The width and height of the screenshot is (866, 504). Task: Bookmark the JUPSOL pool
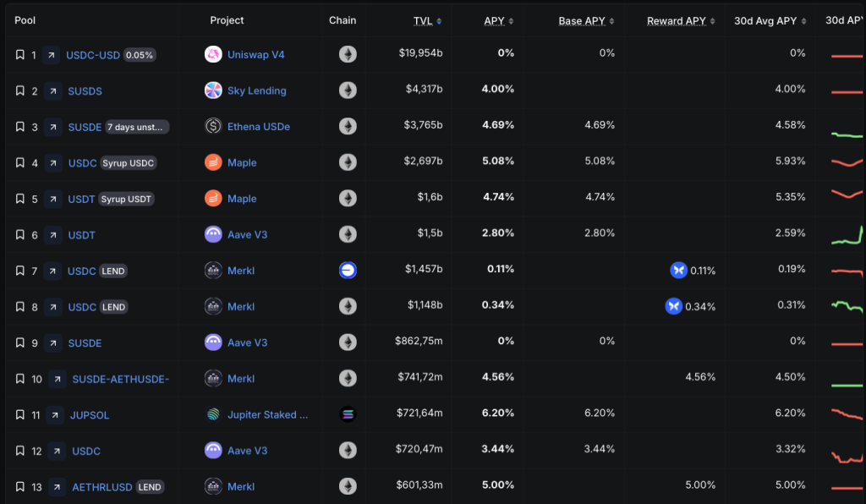tap(20, 414)
